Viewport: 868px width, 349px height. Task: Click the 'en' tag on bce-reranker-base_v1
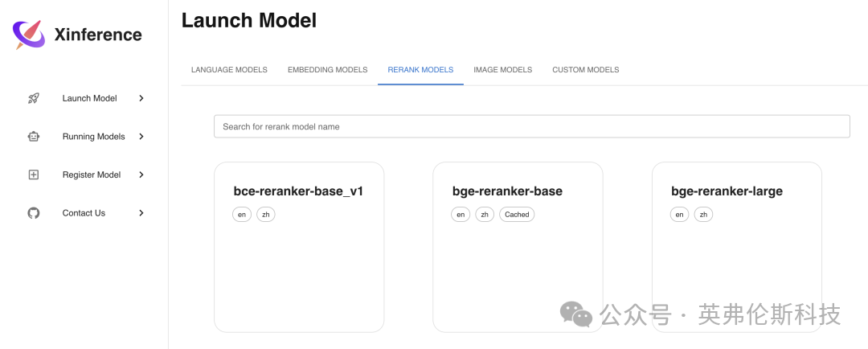(242, 215)
